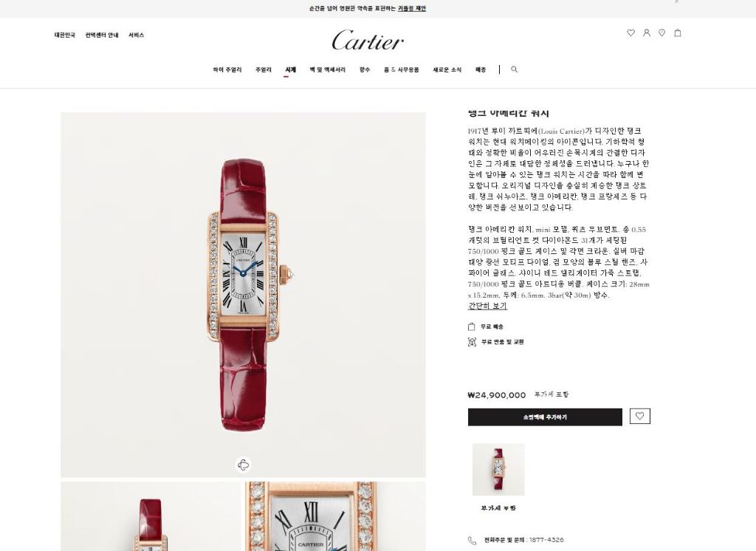This screenshot has height=551, width=756.
Task: Open 새로운 소식 menu
Action: pos(447,70)
